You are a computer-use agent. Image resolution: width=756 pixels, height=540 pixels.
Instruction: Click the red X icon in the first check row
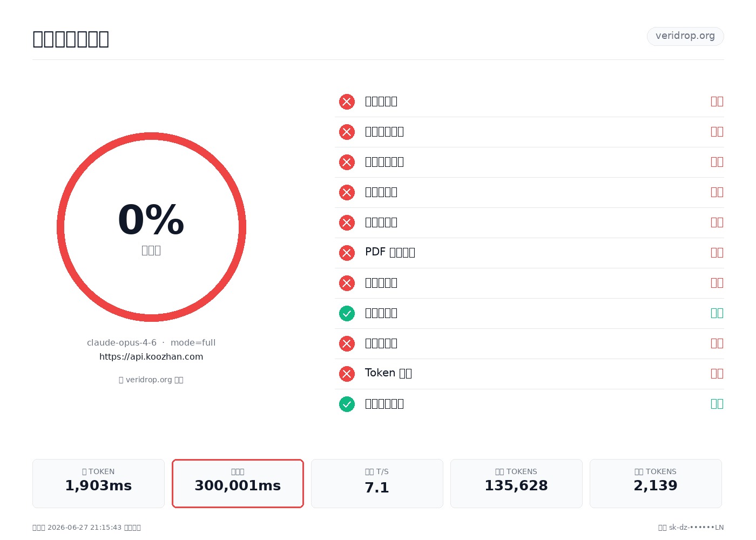(347, 102)
